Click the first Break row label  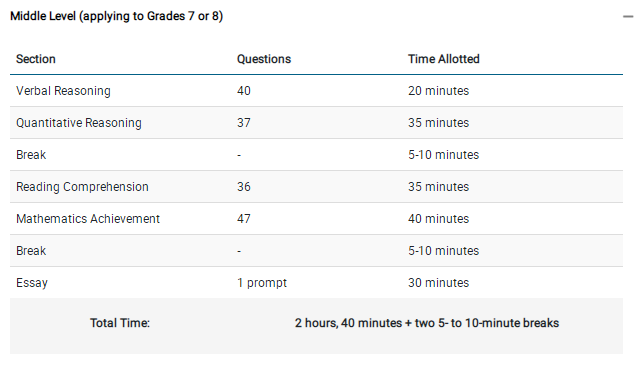tap(31, 155)
